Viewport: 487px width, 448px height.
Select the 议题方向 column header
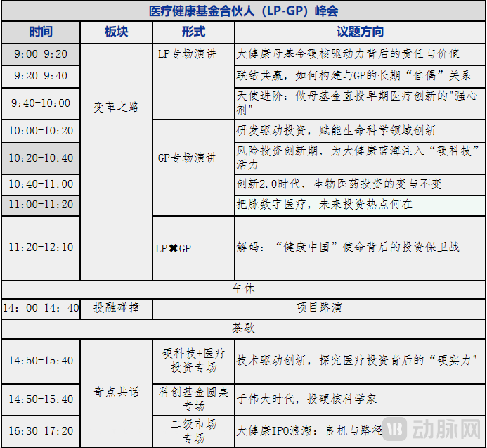click(360, 32)
